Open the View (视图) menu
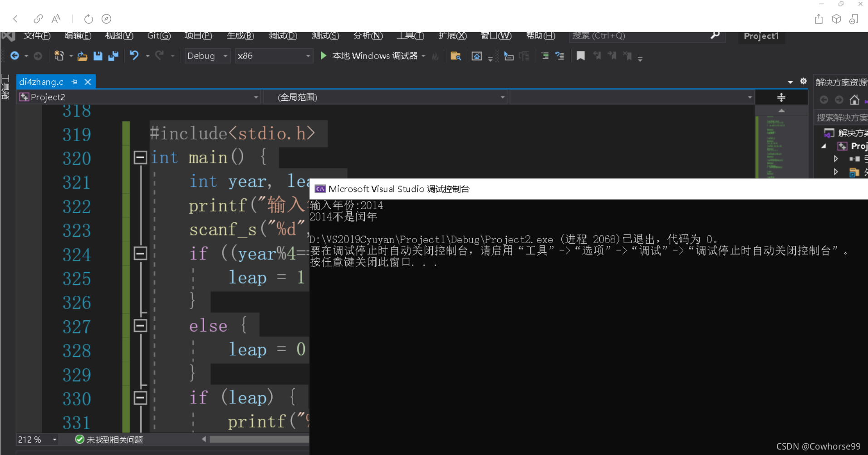The width and height of the screenshot is (868, 455). (x=119, y=36)
